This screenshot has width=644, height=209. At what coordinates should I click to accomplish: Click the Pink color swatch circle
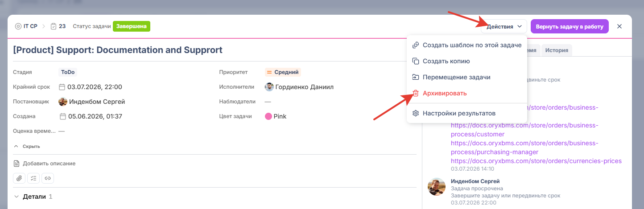[x=268, y=116]
